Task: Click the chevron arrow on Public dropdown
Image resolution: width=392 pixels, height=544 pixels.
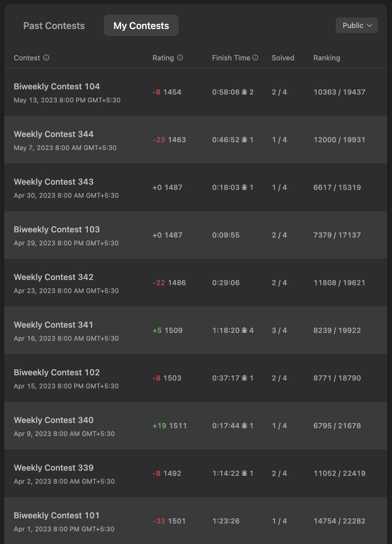Action: coord(369,25)
